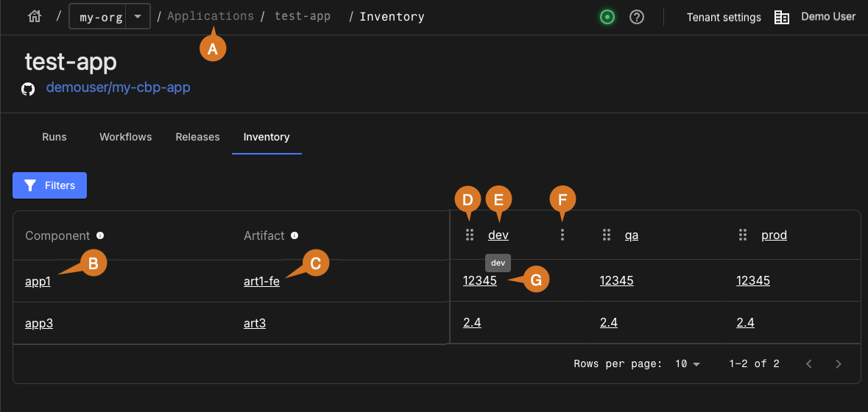The width and height of the screenshot is (868, 412).
Task: Open the art3 artifact link
Action: point(255,323)
